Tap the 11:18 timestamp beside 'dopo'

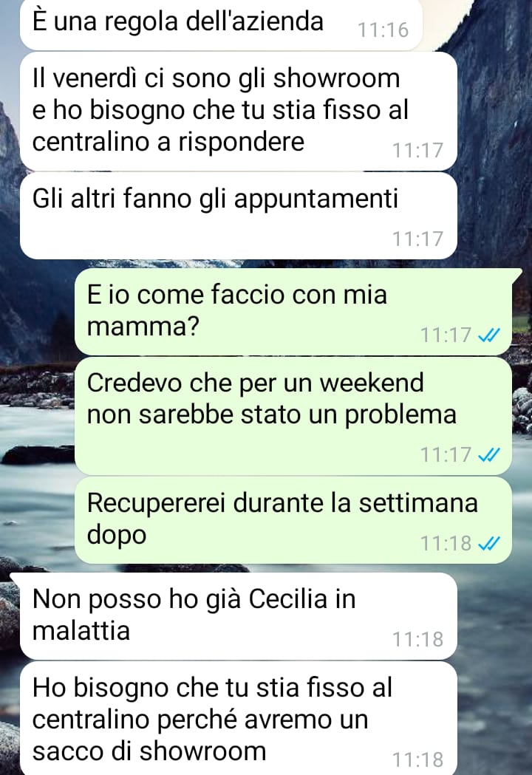click(446, 544)
